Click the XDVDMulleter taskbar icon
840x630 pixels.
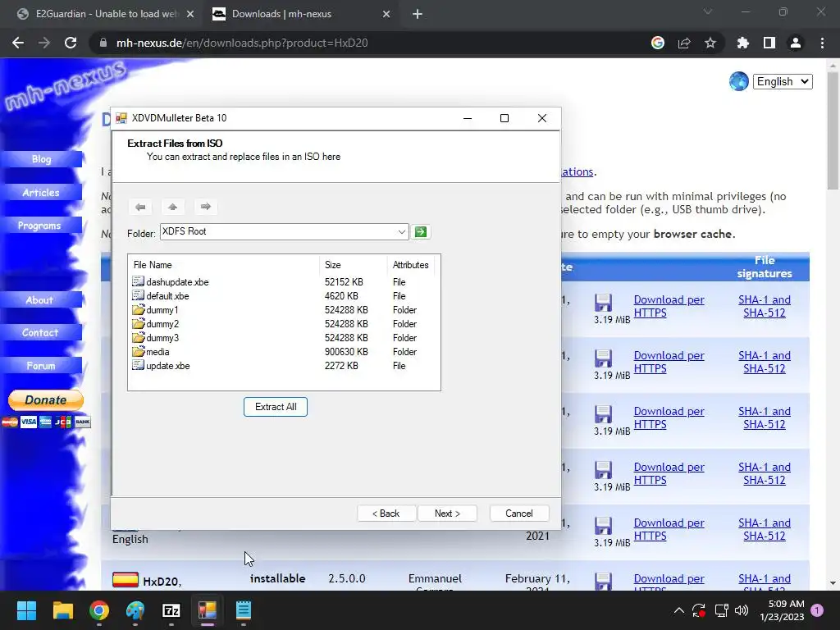(208, 610)
